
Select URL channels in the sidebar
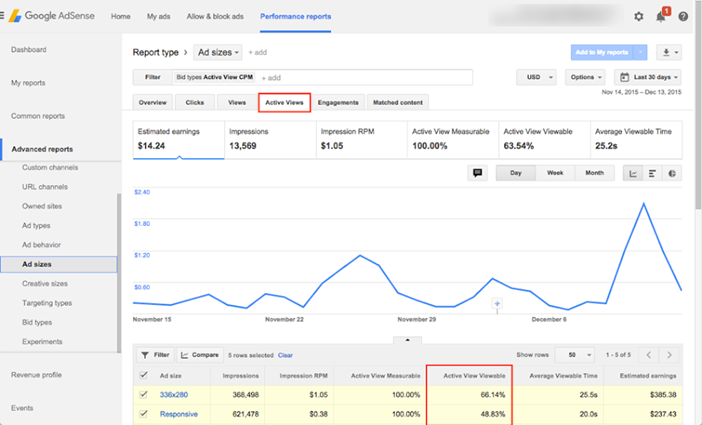[45, 187]
